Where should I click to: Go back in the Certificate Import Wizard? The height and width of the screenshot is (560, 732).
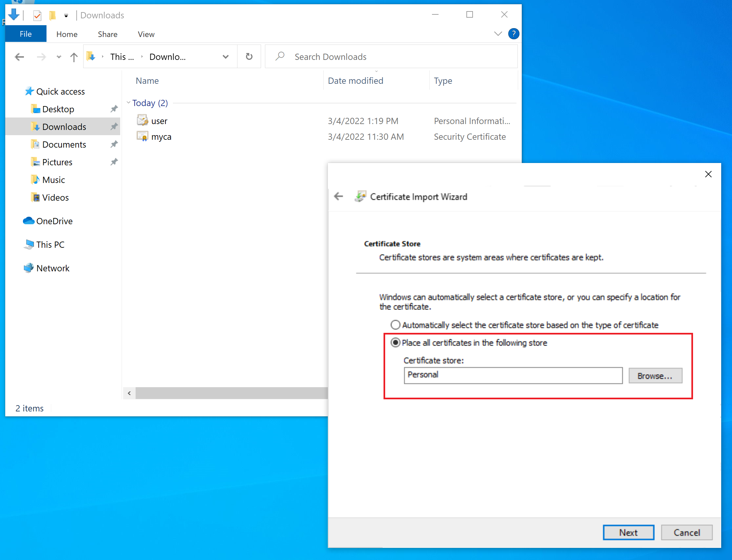coord(338,196)
